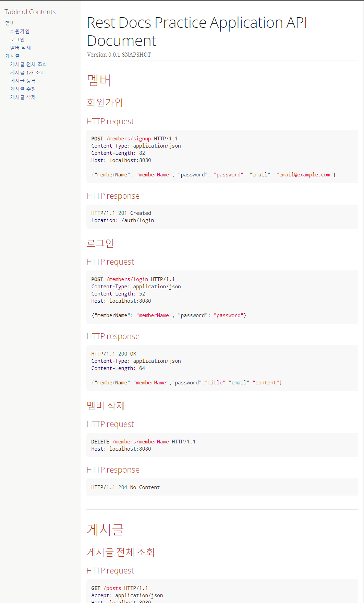The width and height of the screenshot is (364, 603).
Task: Navigate to 게시글 전체 조회 sidebar link
Action: 28,64
